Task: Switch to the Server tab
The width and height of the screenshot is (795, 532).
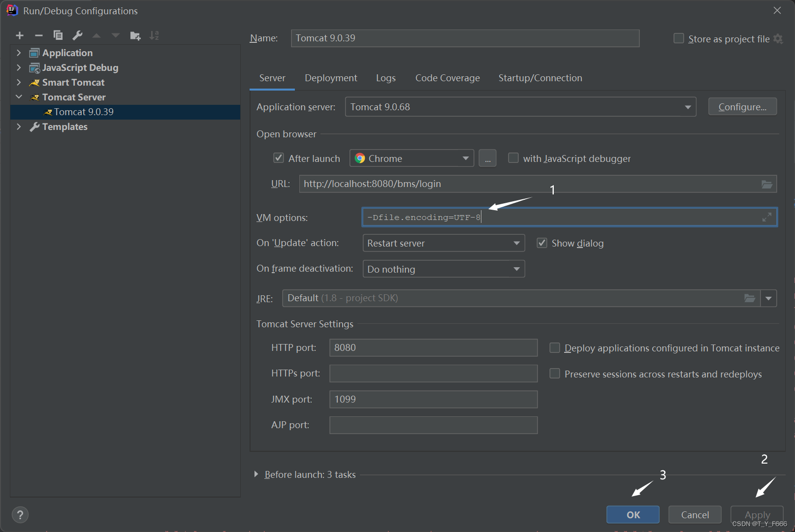Action: 272,78
